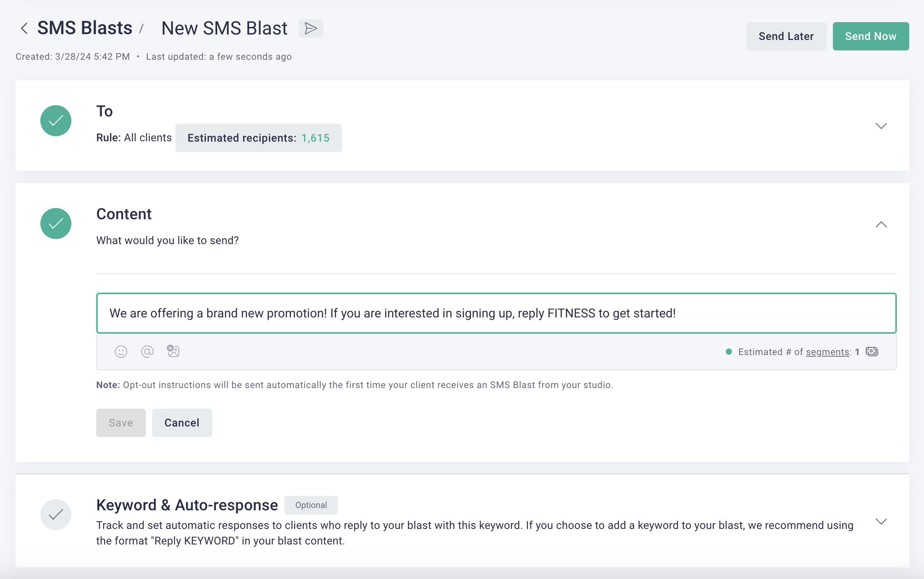Click the New SMS Blast title
Screen dimensions: 924x579
(x=224, y=28)
